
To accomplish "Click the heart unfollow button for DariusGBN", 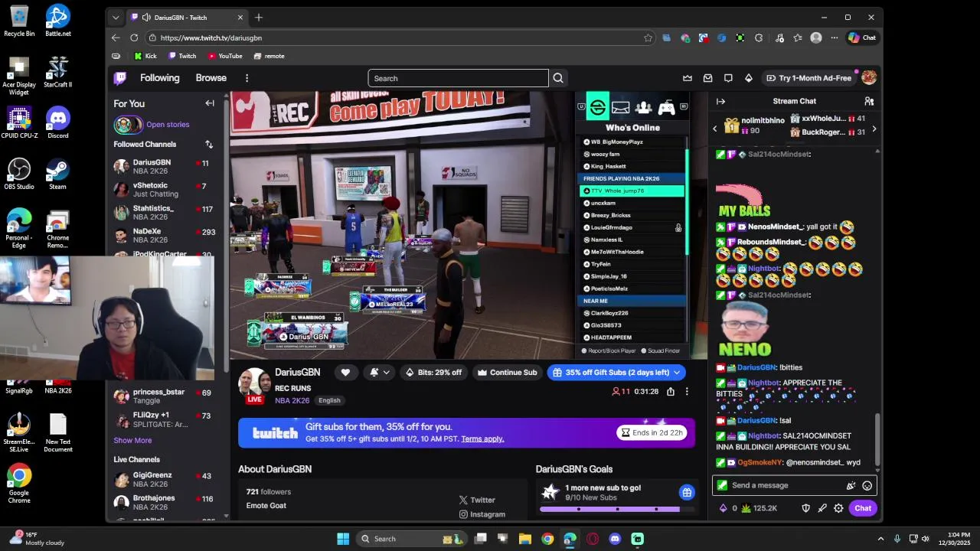I will [x=345, y=373].
